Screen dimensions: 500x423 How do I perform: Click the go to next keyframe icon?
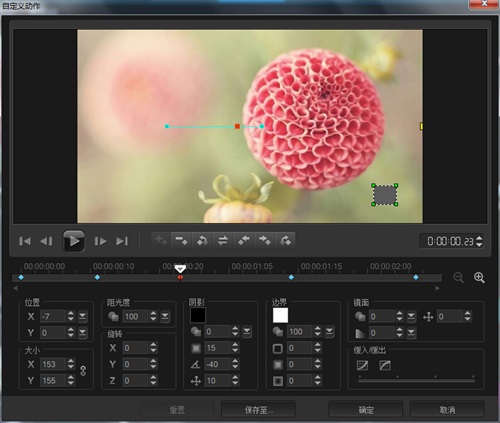265,240
